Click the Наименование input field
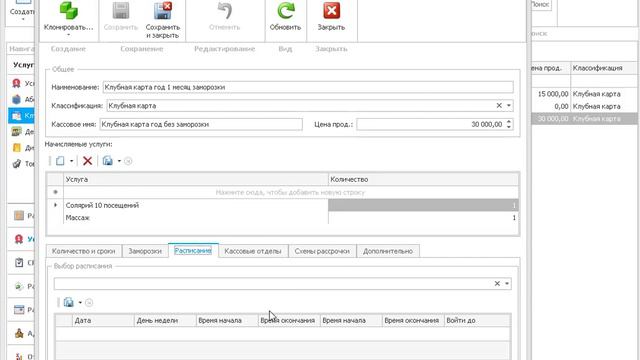The height and width of the screenshot is (360, 640). coord(308,87)
